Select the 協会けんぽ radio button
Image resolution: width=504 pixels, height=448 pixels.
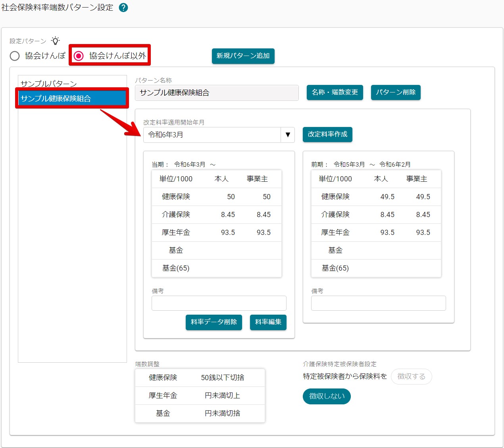pos(15,56)
